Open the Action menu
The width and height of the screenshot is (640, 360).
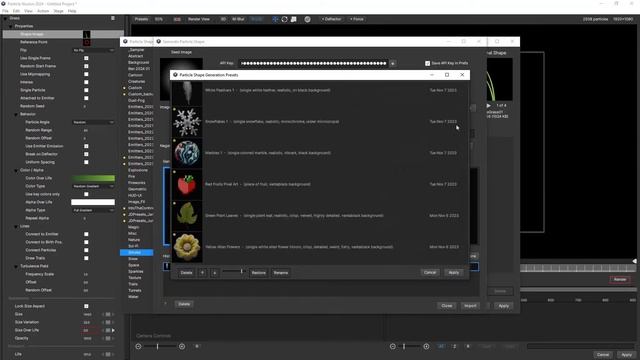[x=43, y=11]
